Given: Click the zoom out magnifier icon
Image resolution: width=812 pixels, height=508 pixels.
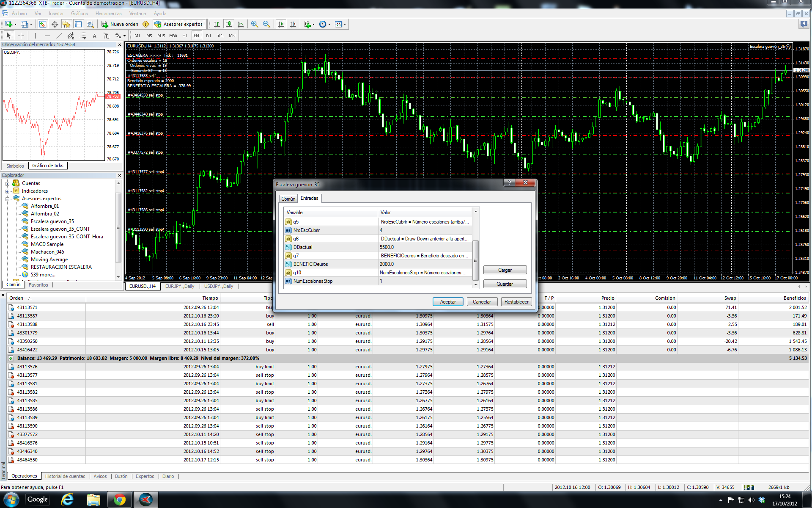Looking at the screenshot, I should 266,24.
